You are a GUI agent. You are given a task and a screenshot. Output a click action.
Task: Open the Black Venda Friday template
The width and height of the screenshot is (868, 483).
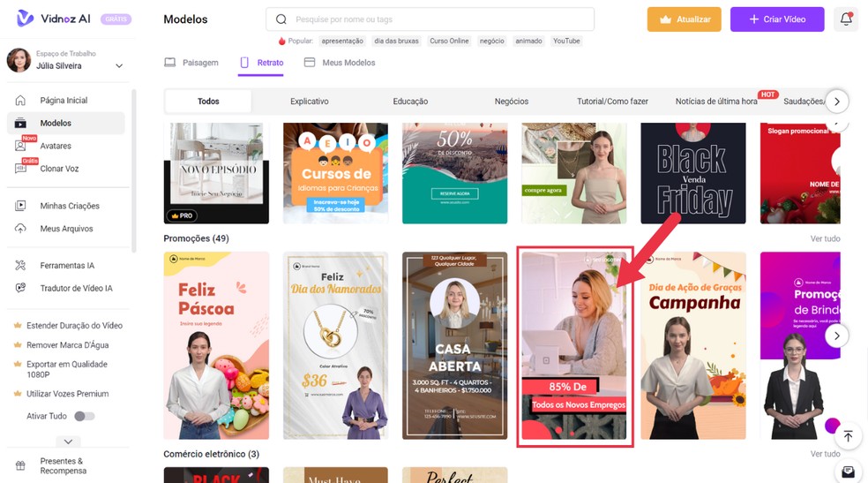[x=693, y=173]
